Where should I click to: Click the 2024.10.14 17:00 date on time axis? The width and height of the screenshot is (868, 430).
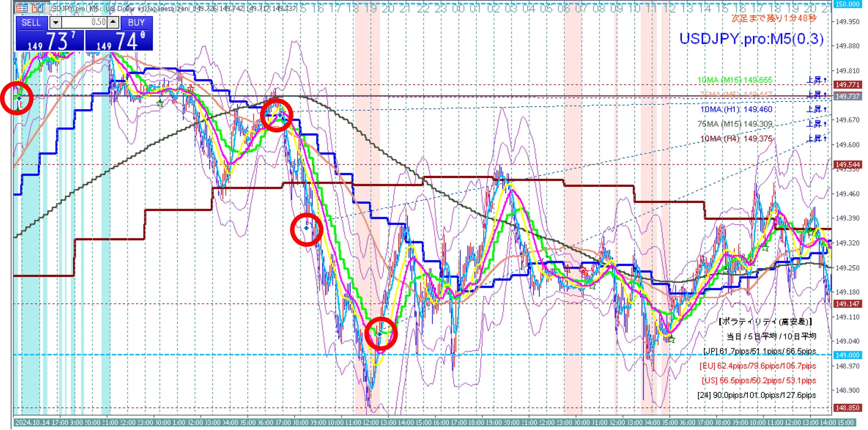pyautogui.click(x=42, y=423)
